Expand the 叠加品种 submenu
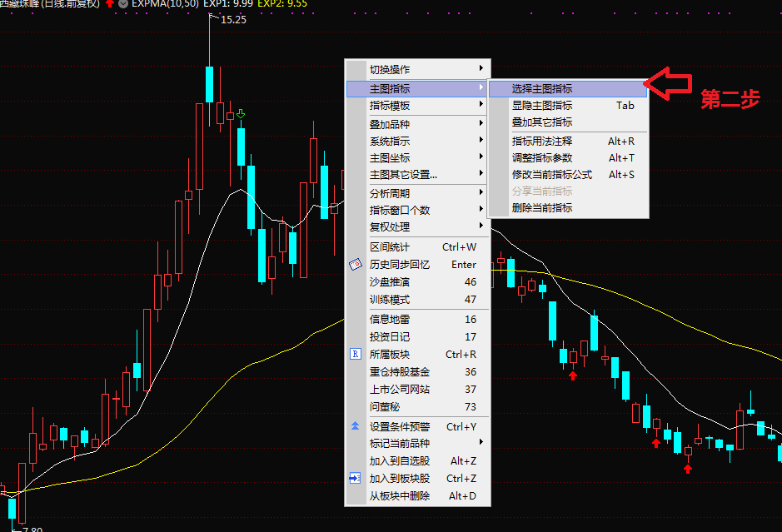 pos(418,124)
